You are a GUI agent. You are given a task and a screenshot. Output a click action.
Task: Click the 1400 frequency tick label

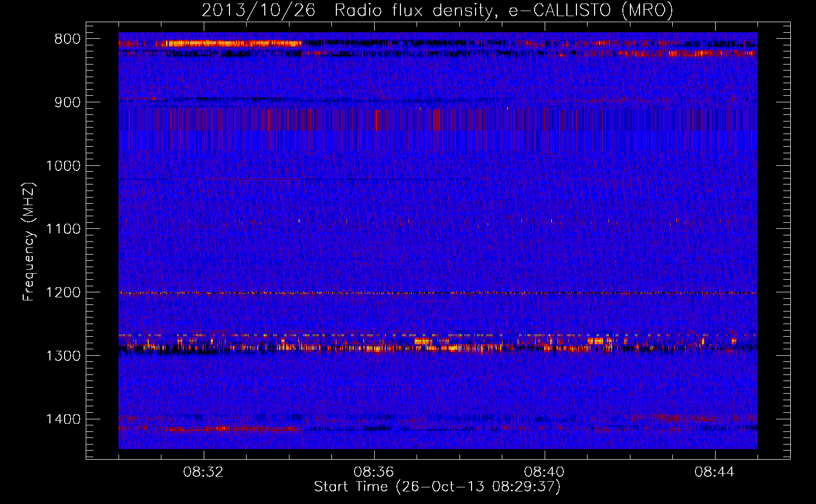63,419
